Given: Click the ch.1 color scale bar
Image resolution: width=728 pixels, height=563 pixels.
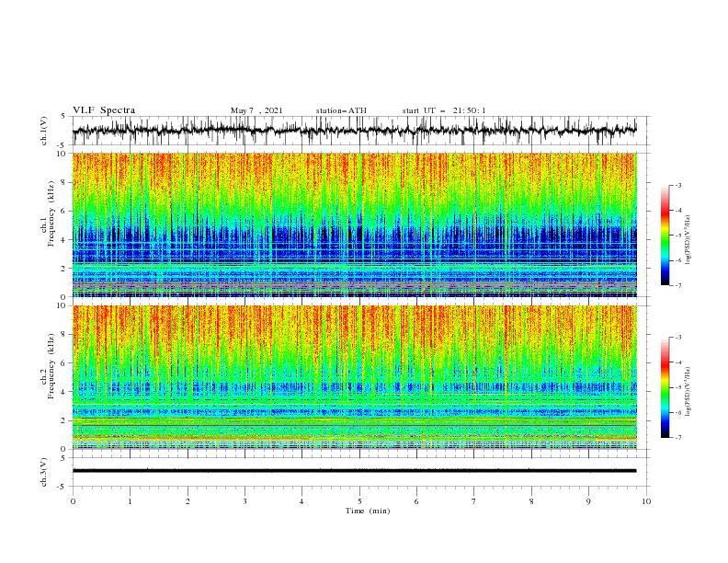Looking at the screenshot, I should click(x=665, y=236).
